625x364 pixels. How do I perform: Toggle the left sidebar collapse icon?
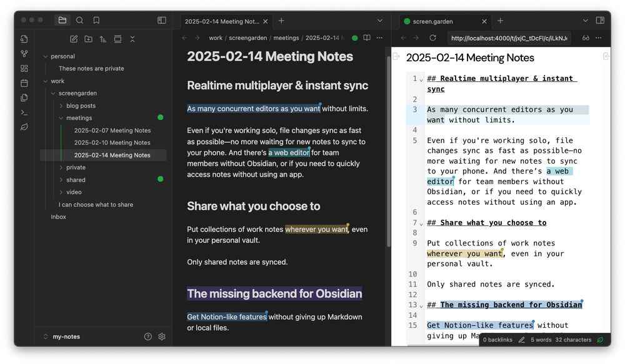pyautogui.click(x=161, y=21)
